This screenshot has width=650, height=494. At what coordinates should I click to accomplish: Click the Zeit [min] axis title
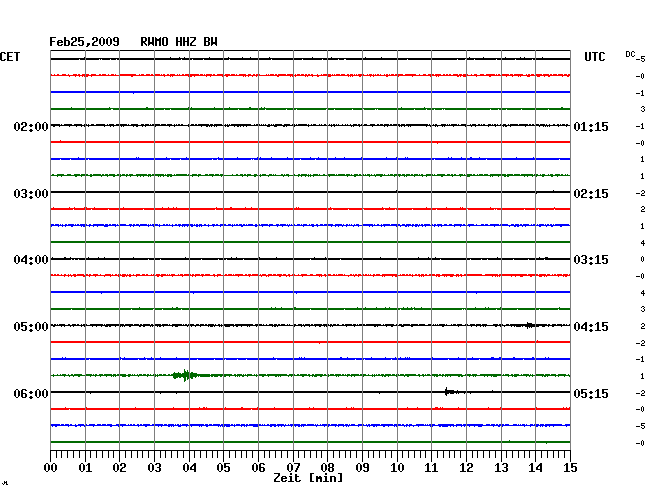[x=308, y=478]
